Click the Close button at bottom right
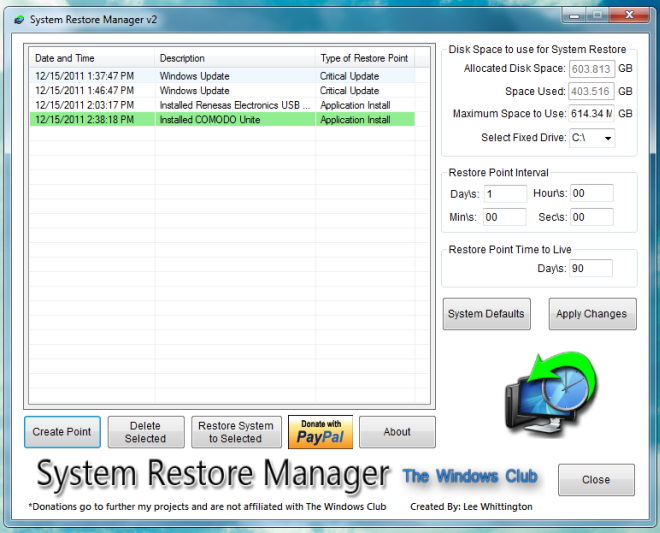The height and width of the screenshot is (533, 660). click(596, 480)
